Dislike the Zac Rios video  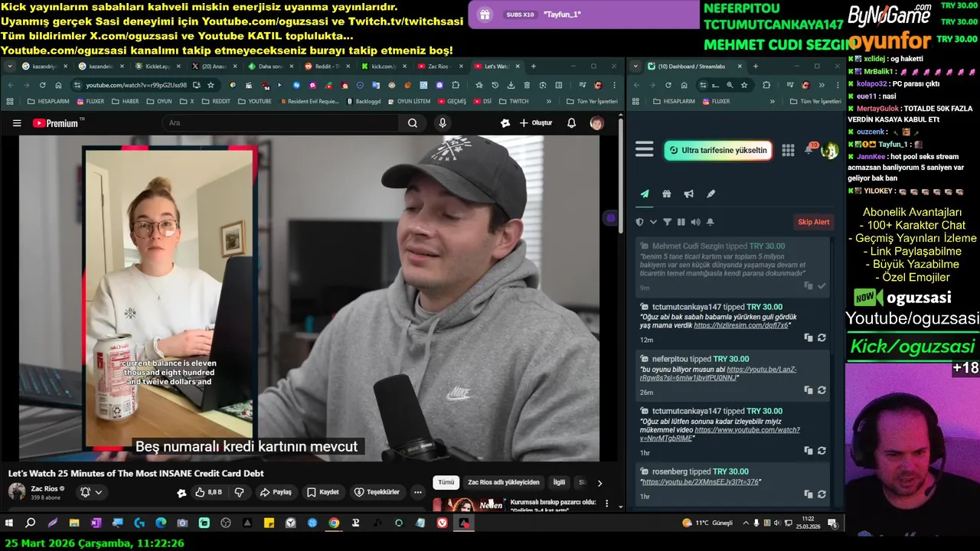click(x=239, y=492)
